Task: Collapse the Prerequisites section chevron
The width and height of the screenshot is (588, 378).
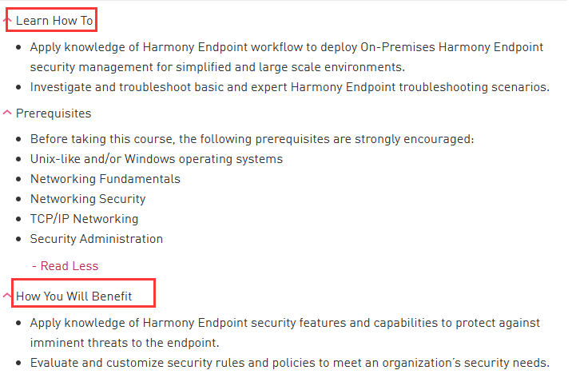Action: [x=7, y=113]
